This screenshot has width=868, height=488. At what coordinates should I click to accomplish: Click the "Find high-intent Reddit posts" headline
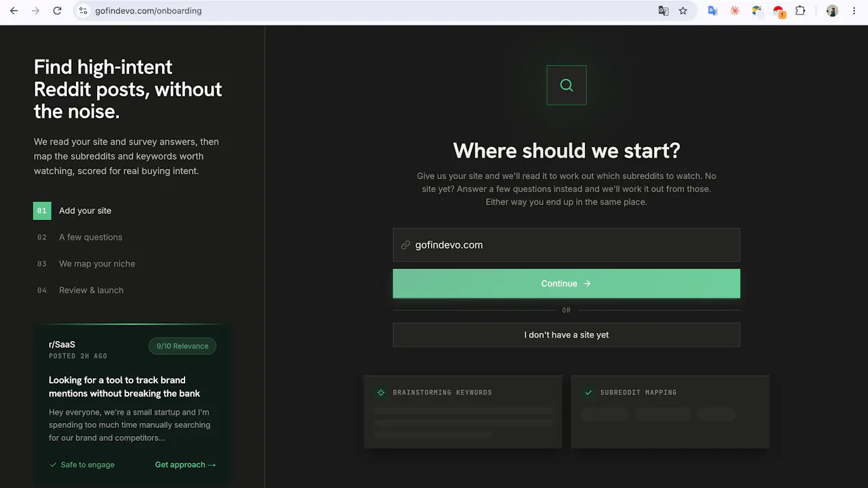pos(128,89)
